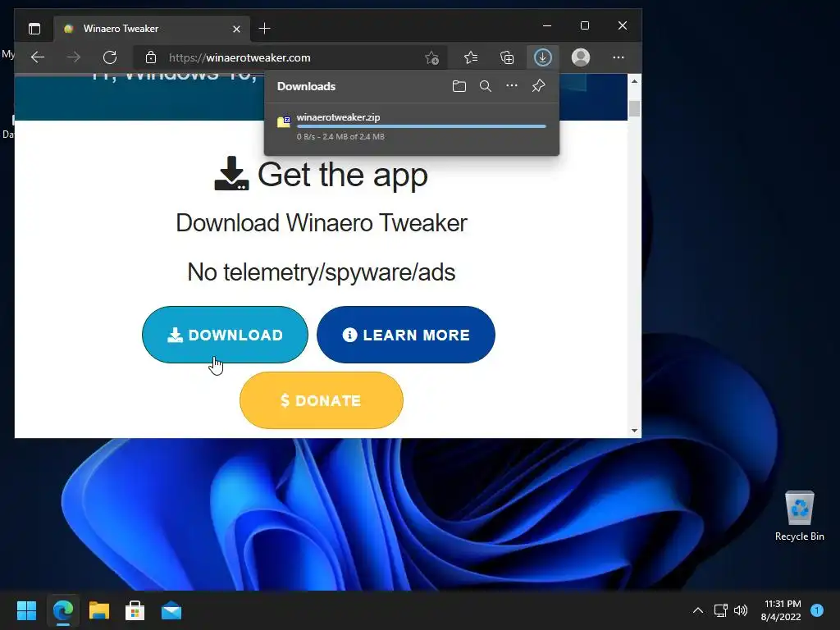The height and width of the screenshot is (630, 840).
Task: Show hidden system tray icons
Action: click(x=698, y=610)
